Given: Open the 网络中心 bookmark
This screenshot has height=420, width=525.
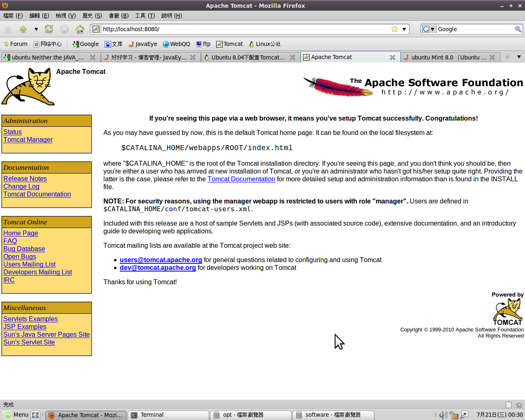Looking at the screenshot, I should point(48,44).
